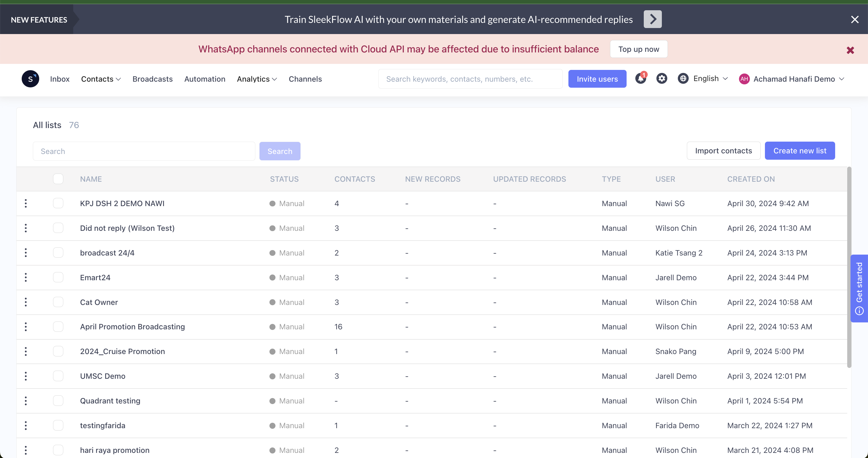Screen dimensions: 868x458
Task: Click the Channels settings icon
Action: tap(661, 79)
